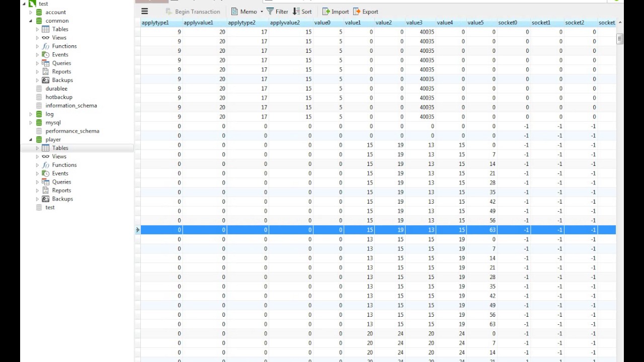The height and width of the screenshot is (362, 644).
Task: Click the Begin Transaction button
Action: [193, 12]
